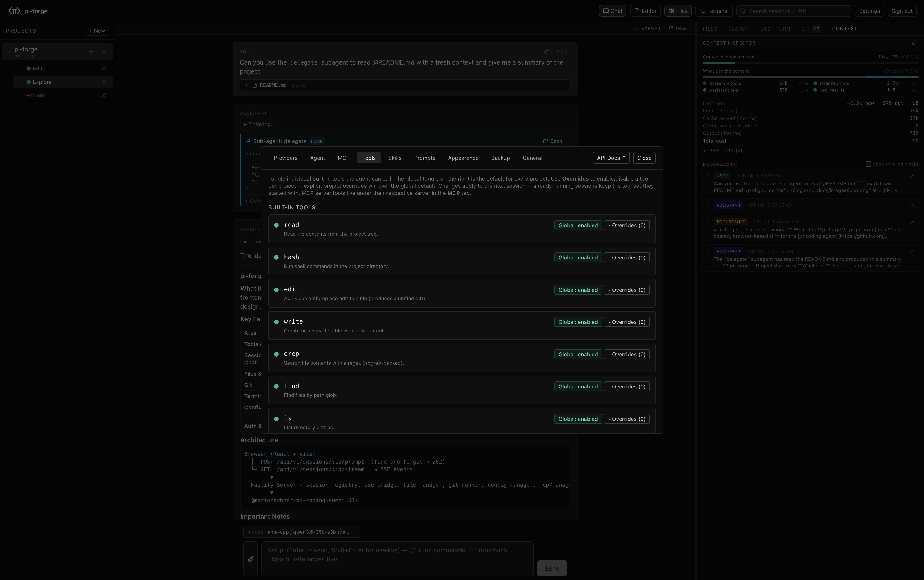View raw code for the first ASSISTANT message

(912, 206)
